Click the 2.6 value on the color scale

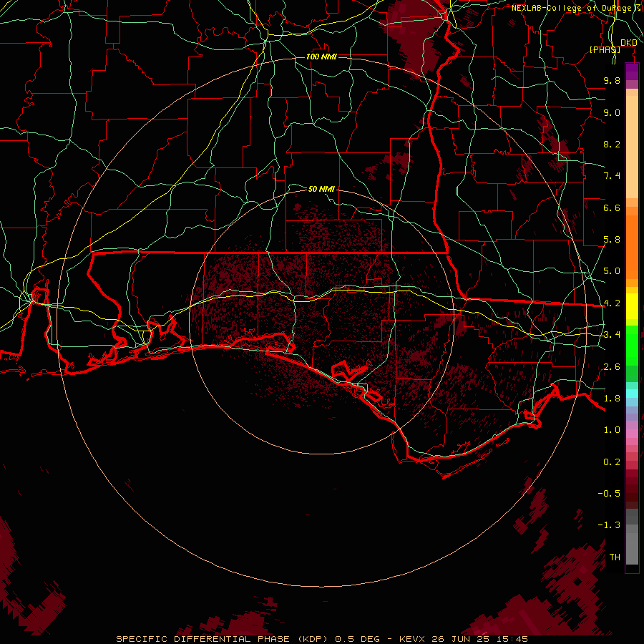click(x=612, y=367)
